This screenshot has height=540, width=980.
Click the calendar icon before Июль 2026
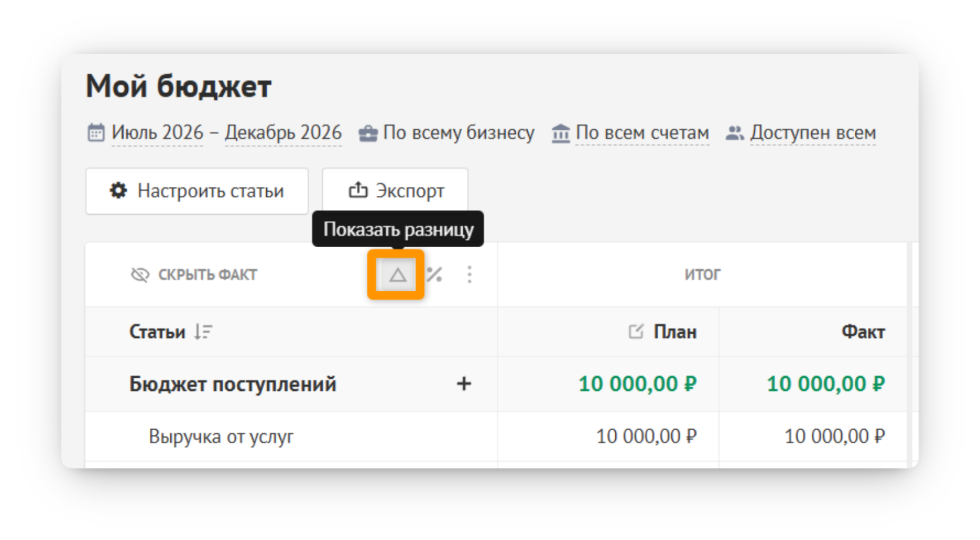click(96, 133)
